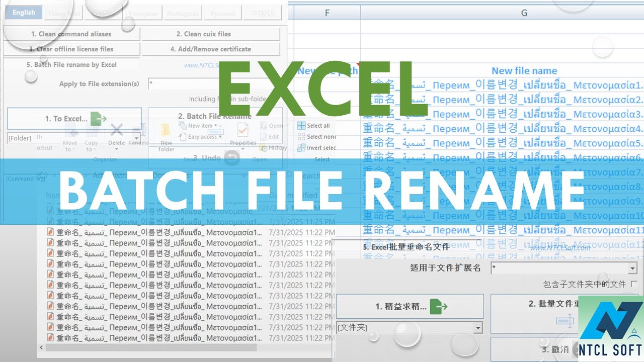Click the '2. Clean cuix files' button
The image size is (644, 362).
[x=210, y=34]
